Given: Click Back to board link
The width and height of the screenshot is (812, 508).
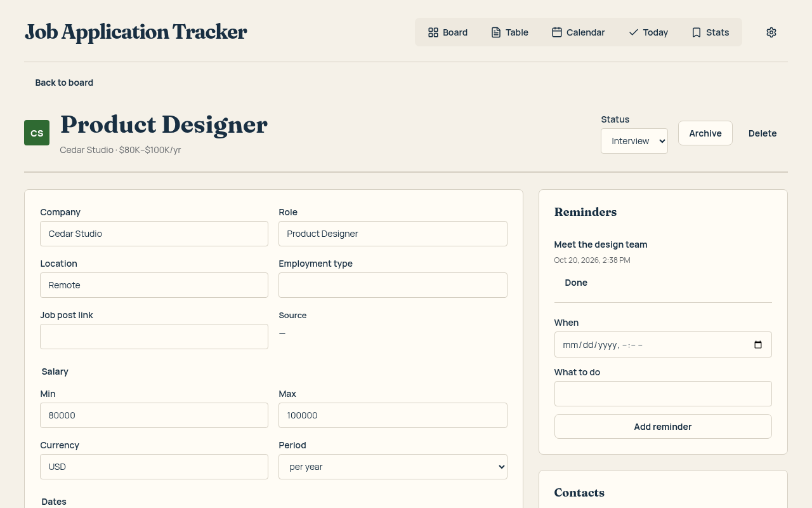Looking at the screenshot, I should pyautogui.click(x=64, y=83).
